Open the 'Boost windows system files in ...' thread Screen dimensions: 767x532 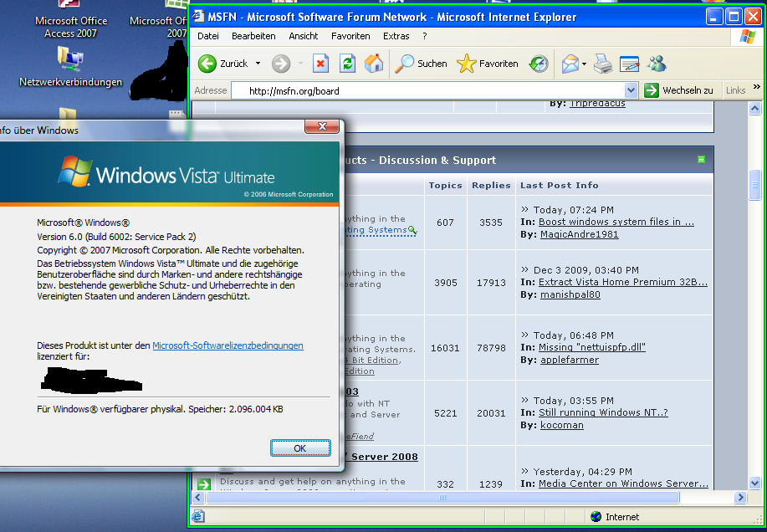pyautogui.click(x=616, y=222)
